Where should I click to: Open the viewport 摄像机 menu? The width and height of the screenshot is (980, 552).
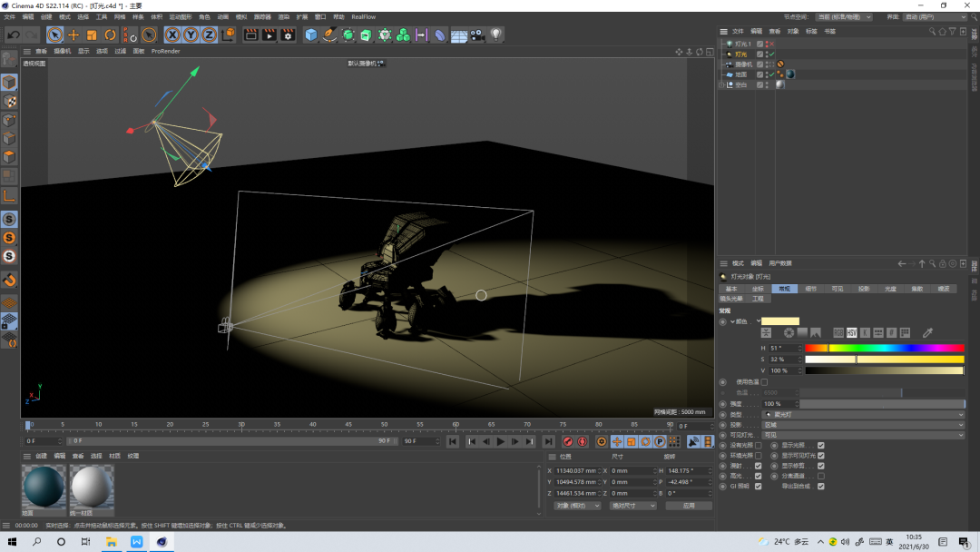coord(63,51)
